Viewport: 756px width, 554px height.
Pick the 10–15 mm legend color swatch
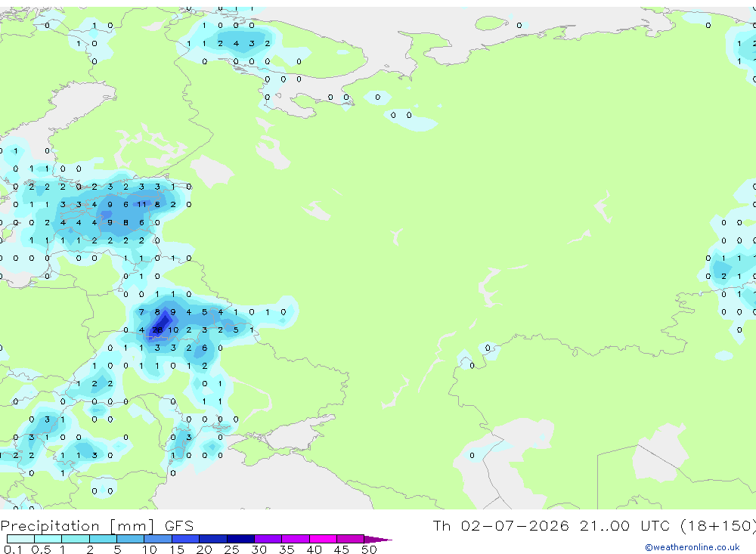click(x=158, y=539)
